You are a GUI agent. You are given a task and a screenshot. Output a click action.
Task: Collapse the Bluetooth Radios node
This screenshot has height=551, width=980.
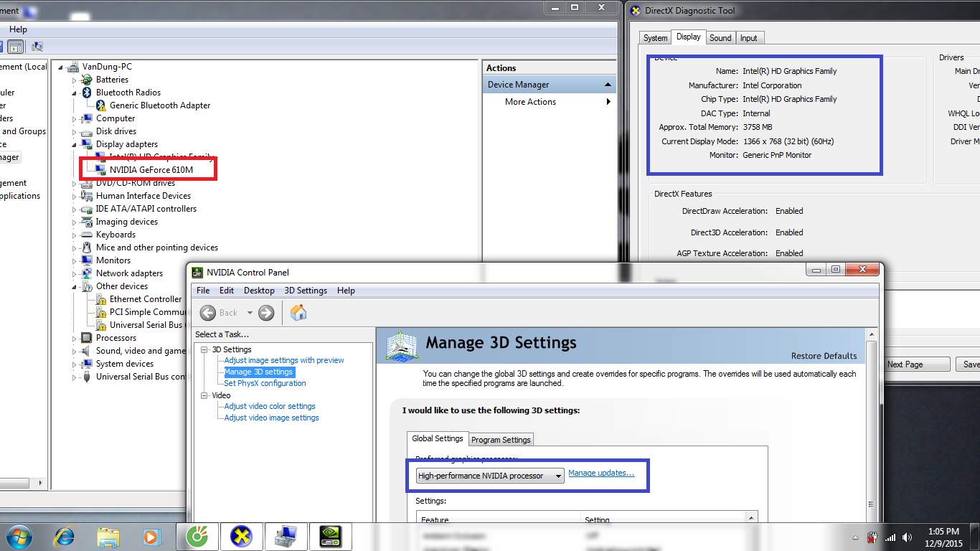(x=74, y=93)
